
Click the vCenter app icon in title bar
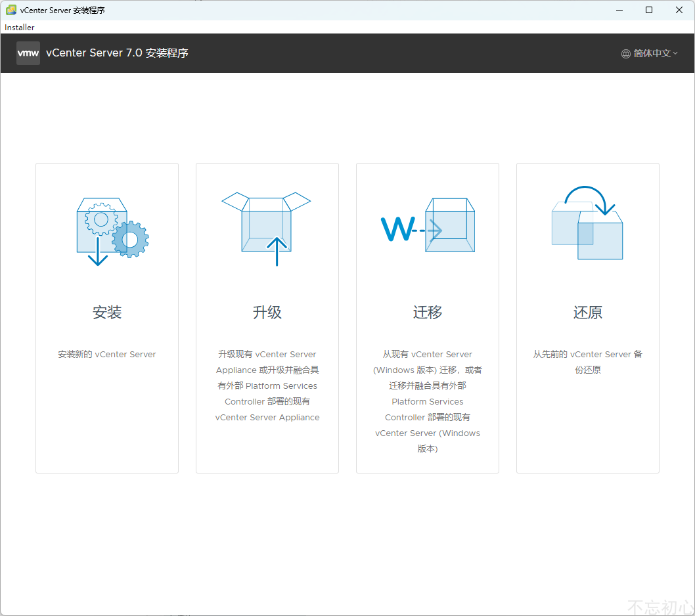pyautogui.click(x=11, y=10)
